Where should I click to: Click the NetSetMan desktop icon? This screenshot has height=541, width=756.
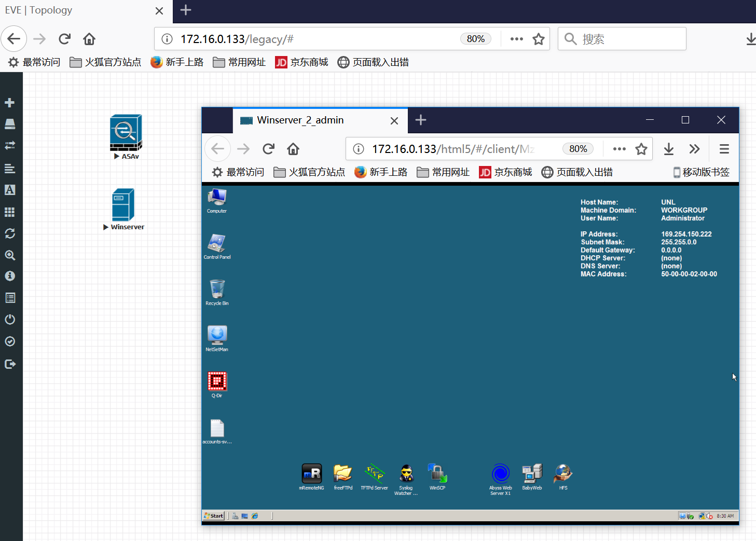click(217, 335)
